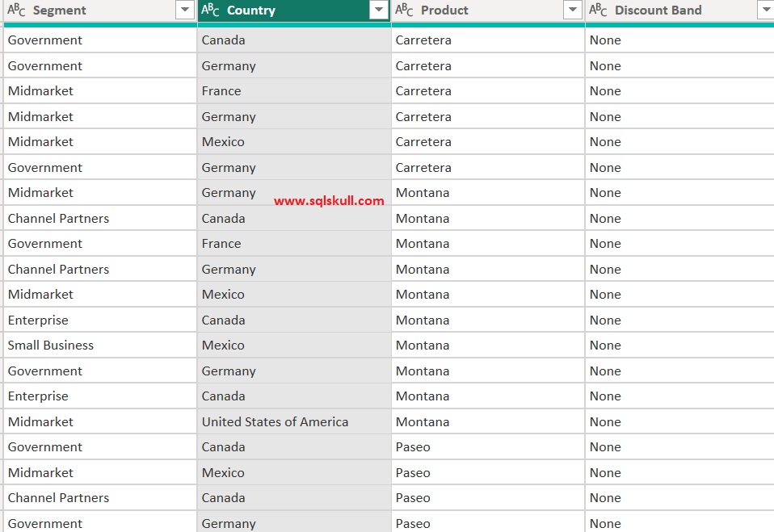This screenshot has width=774, height=532.
Task: Select the first Enterprise cell in Segment
Action: pyautogui.click(x=38, y=320)
